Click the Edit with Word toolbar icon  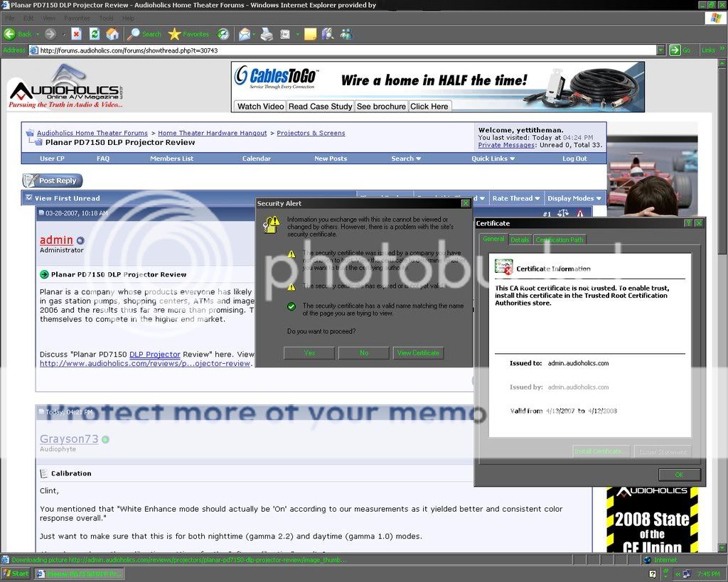pyautogui.click(x=285, y=34)
